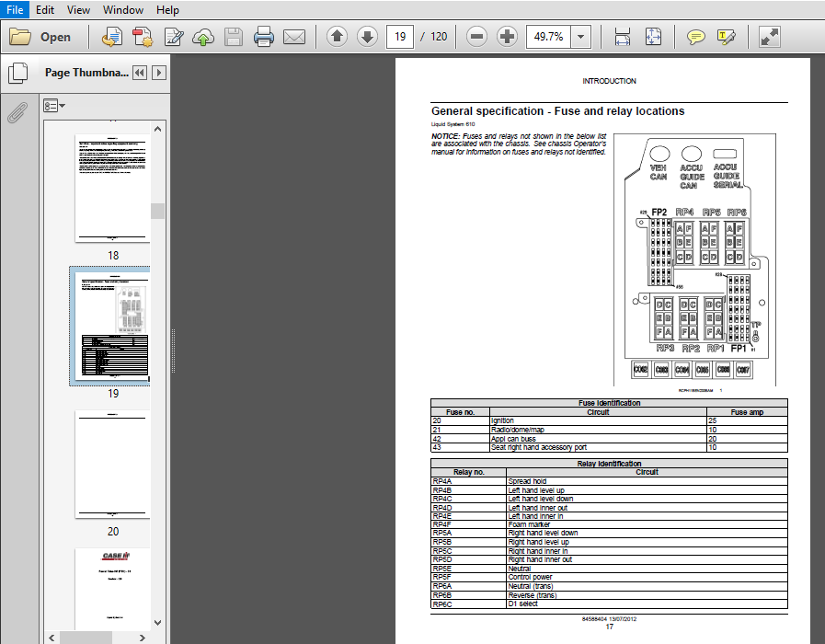This screenshot has width=825, height=644.
Task: Click the 'Ignition' fuse circuit cell
Action: (x=598, y=420)
